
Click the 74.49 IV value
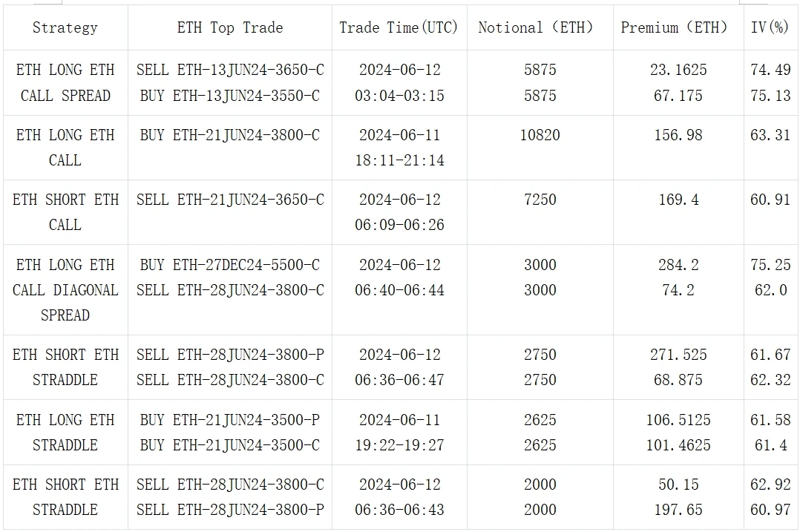pos(770,70)
